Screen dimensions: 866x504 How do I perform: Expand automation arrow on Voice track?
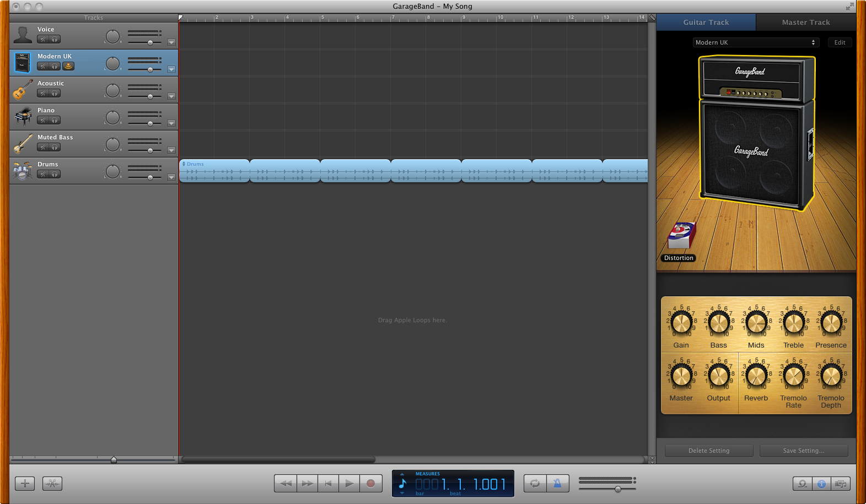tap(171, 42)
